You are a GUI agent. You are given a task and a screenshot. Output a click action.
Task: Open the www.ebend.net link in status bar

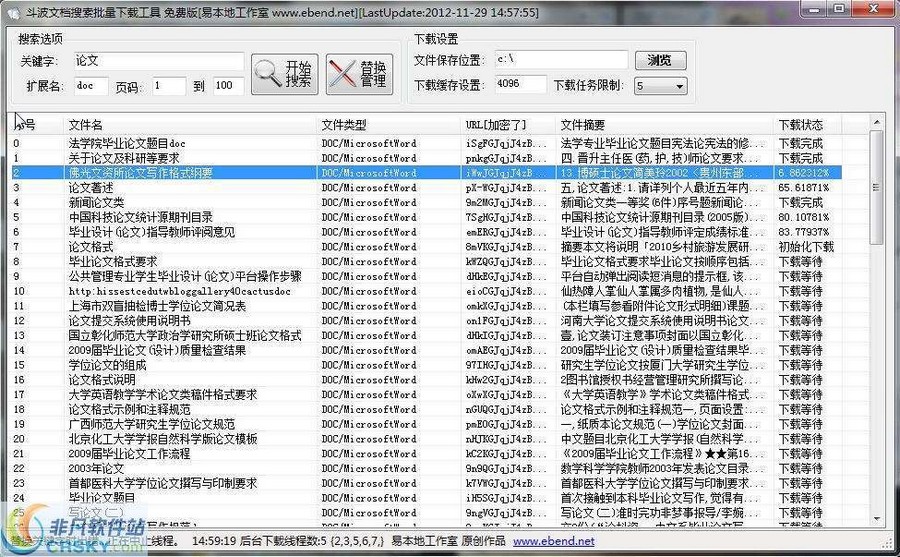553,541
